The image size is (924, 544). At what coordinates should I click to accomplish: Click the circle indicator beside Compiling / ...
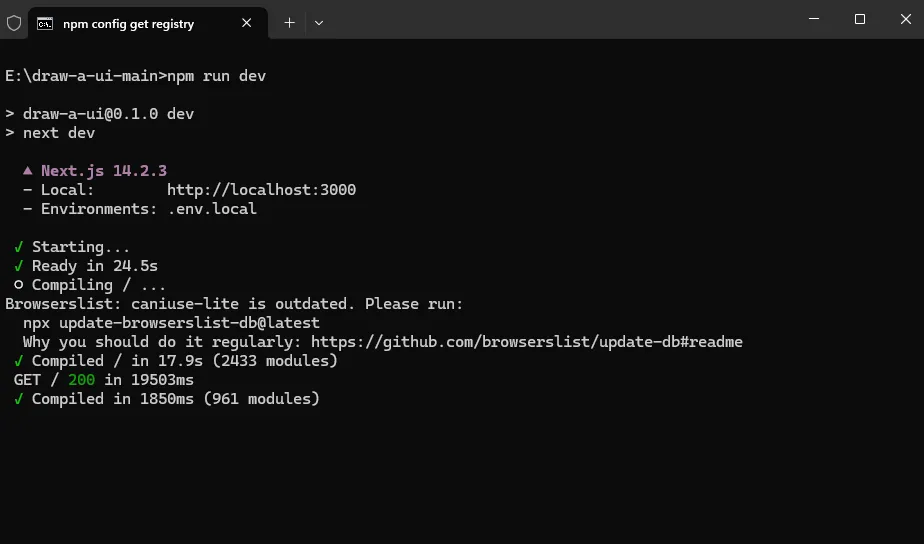[x=19, y=285]
